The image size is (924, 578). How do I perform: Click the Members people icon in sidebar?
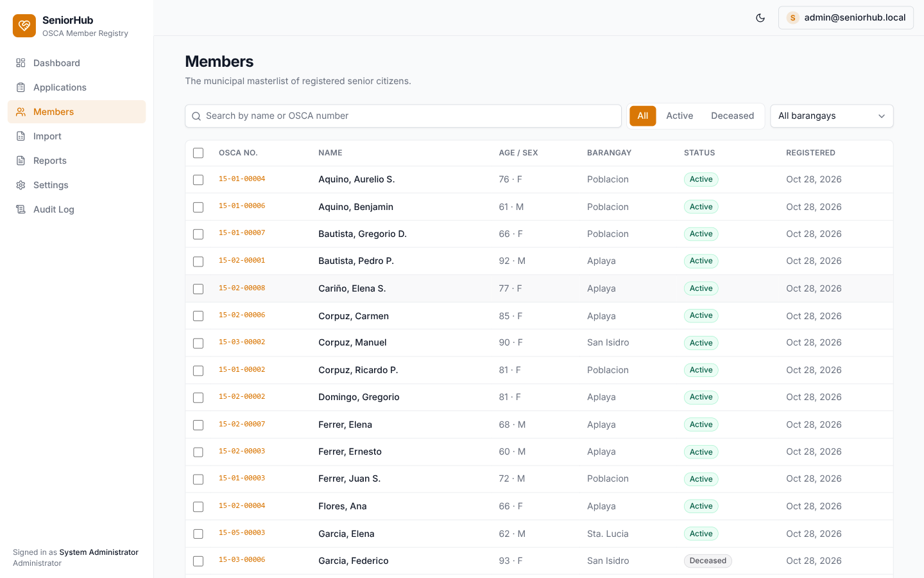[x=21, y=112]
